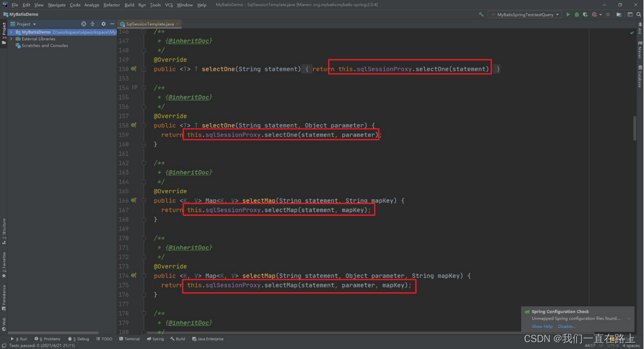The image size is (644, 349).
Task: Open the Code menu
Action: click(x=75, y=5)
